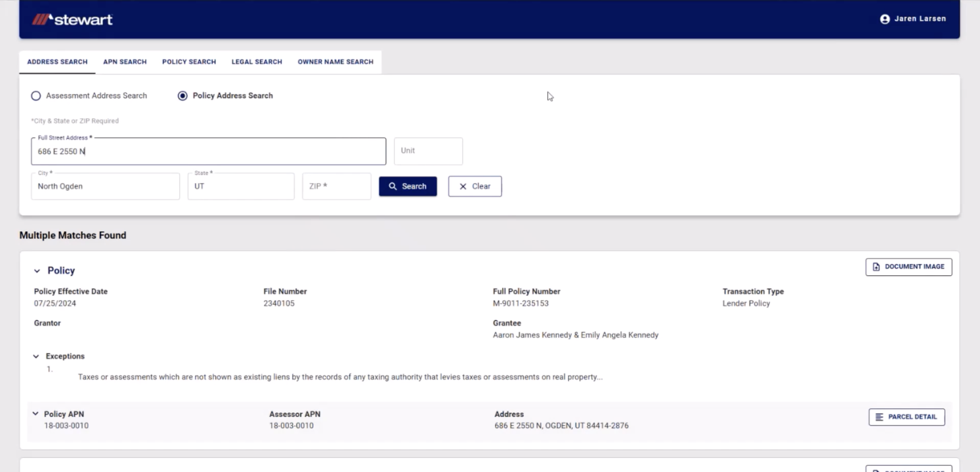Click the X icon in the Clear button

463,186
